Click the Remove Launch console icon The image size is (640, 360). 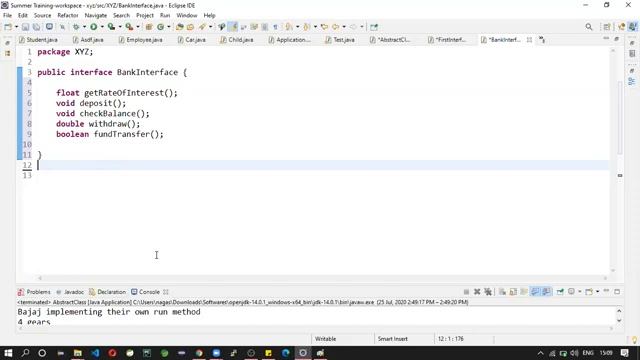[477, 291]
